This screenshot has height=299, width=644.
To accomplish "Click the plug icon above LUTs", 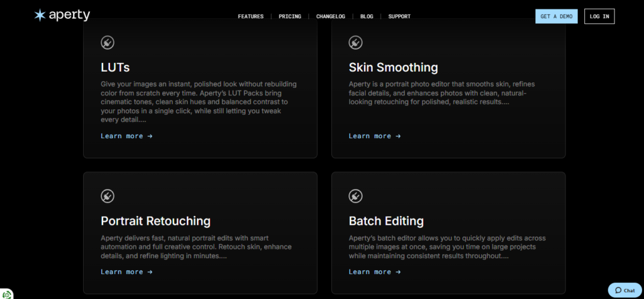I will pos(108,43).
